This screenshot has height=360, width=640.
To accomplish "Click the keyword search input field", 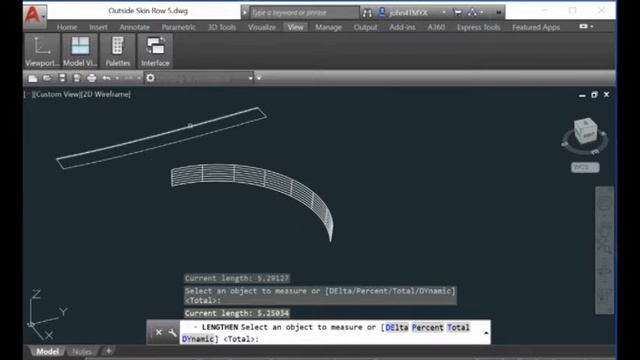I will pyautogui.click(x=304, y=13).
